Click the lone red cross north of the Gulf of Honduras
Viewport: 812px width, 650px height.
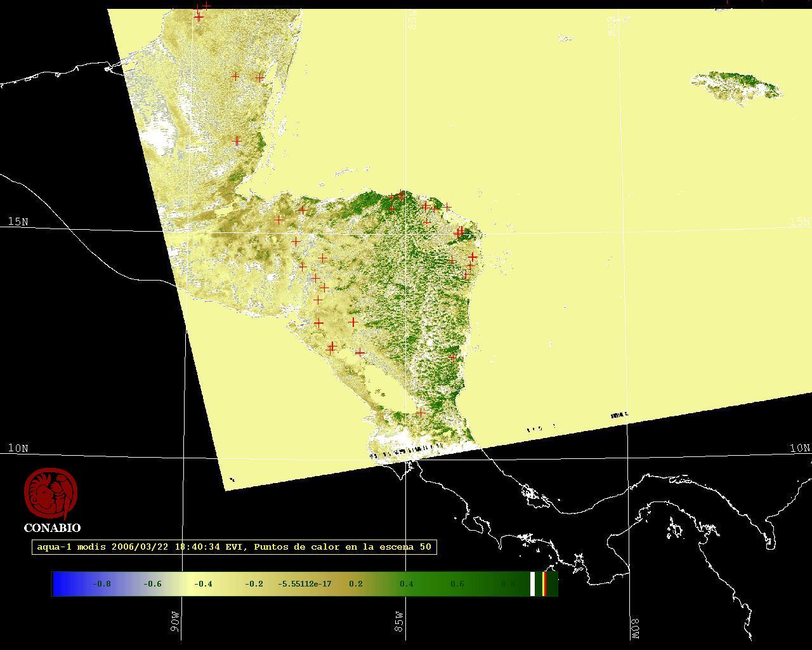click(237, 140)
